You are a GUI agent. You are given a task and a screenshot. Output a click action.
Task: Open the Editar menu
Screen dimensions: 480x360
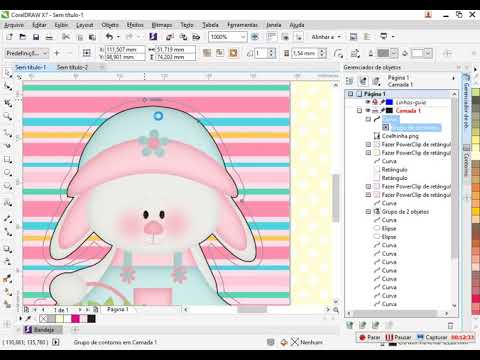coord(39,25)
